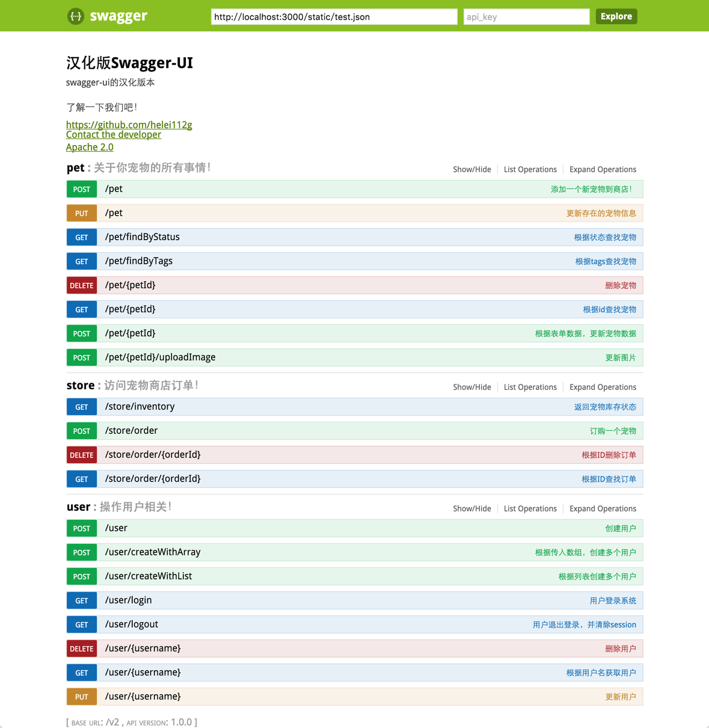The height and width of the screenshot is (728, 709).
Task: Expand /pet/{petId}/uploadImage operation
Action: 160,357
